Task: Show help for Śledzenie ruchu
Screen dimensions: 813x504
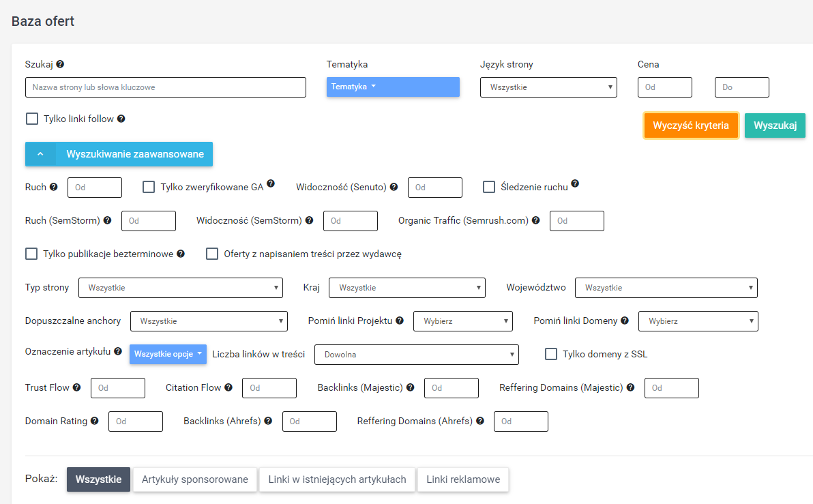Action: [x=575, y=183]
